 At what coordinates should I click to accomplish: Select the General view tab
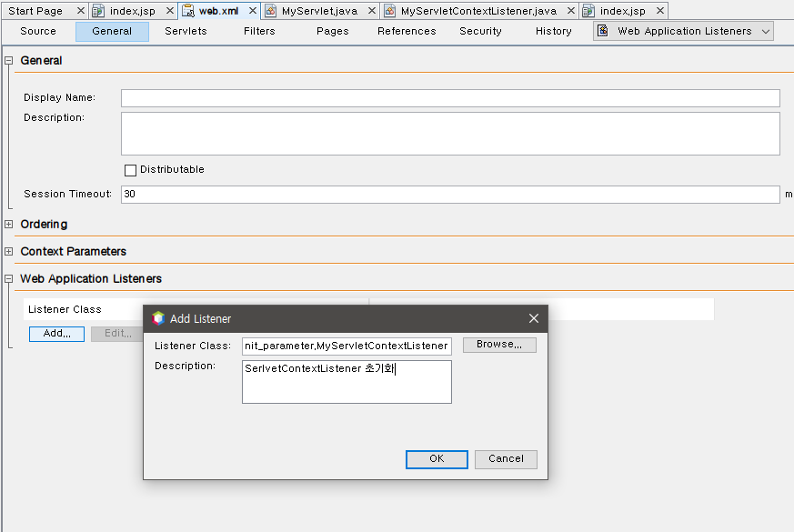click(x=112, y=32)
